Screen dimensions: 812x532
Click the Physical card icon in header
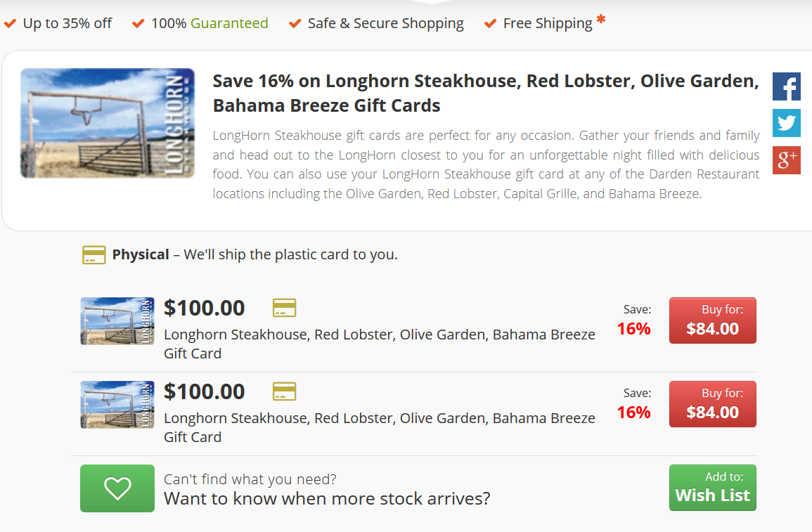(94, 254)
